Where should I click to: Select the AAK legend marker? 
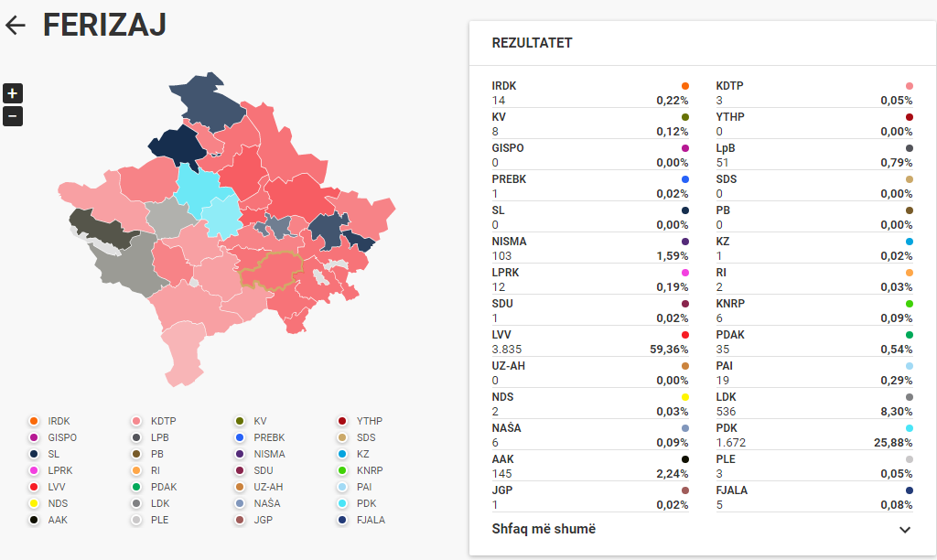point(34,520)
